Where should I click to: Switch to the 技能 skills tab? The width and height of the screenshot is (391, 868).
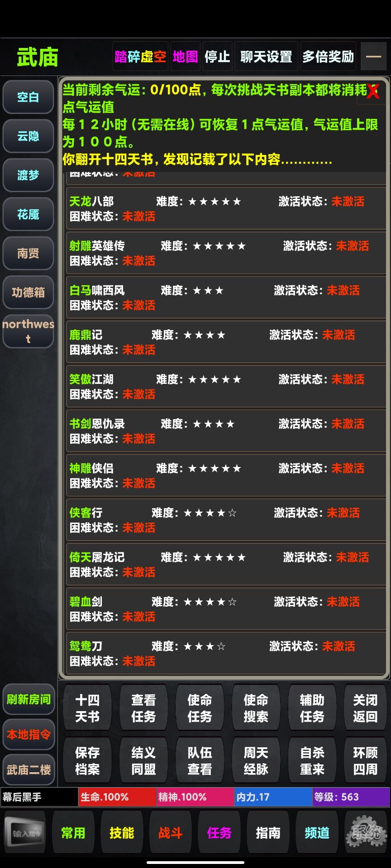(x=121, y=832)
